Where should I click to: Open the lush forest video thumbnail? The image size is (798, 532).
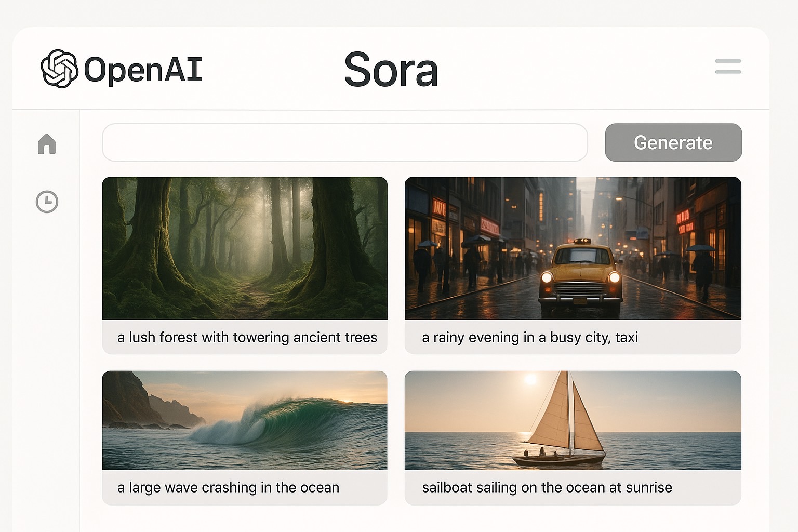244,248
